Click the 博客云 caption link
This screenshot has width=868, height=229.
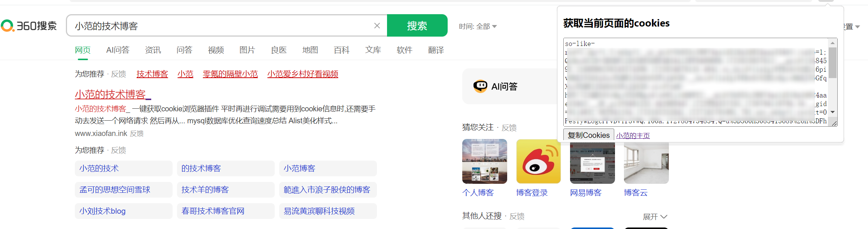tap(636, 193)
